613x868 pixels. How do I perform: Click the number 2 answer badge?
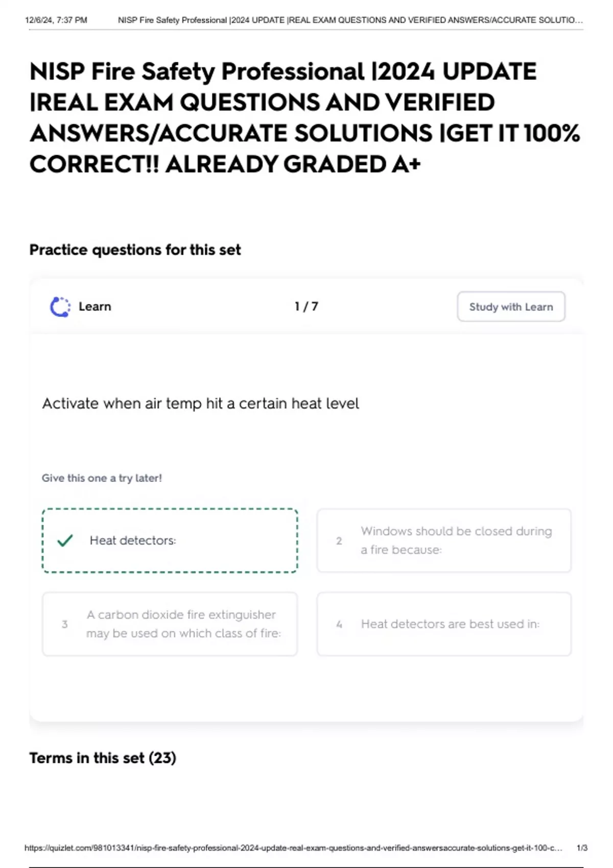click(x=339, y=541)
